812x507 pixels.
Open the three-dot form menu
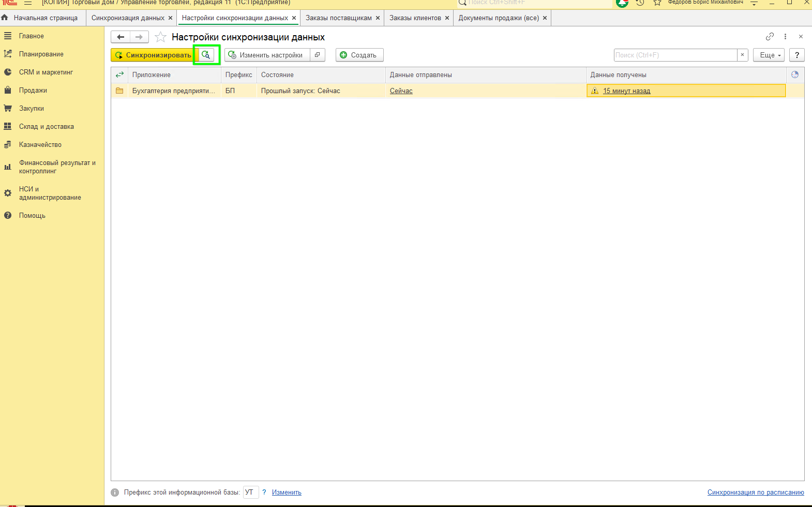(785, 37)
